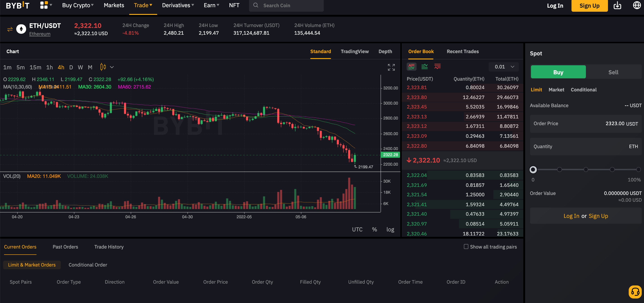Show combined buy and sell order book view
The width and height of the screenshot is (644, 303).
[x=411, y=66]
